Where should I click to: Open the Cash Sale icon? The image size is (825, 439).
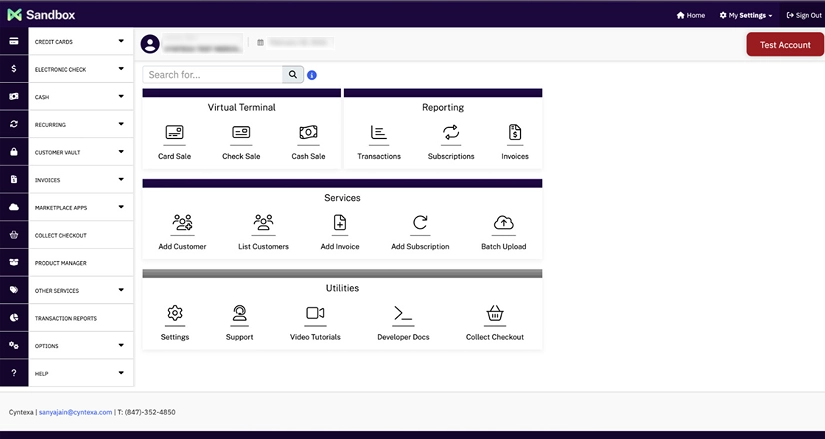click(308, 132)
